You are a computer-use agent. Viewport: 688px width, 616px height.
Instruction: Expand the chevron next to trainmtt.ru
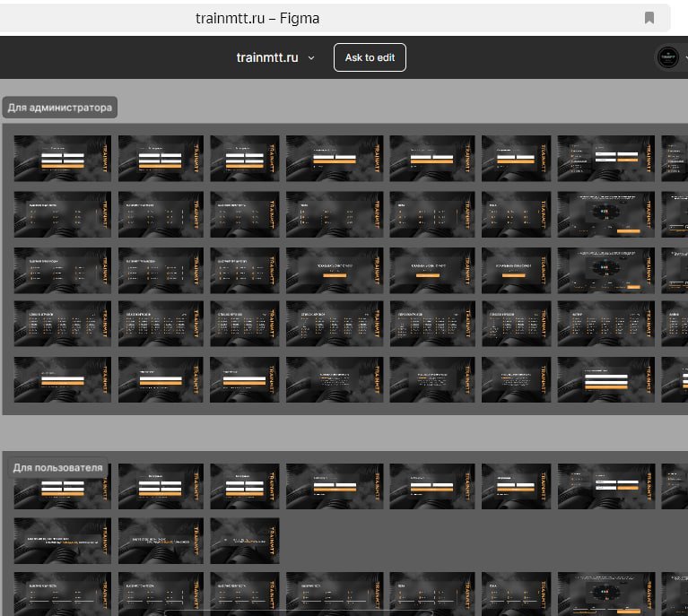[x=311, y=58]
